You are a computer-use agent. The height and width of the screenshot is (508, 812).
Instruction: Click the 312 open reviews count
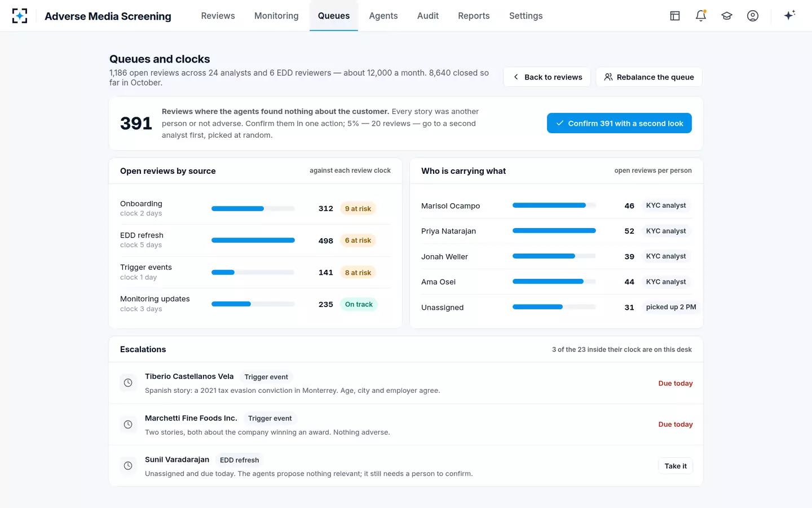click(326, 209)
